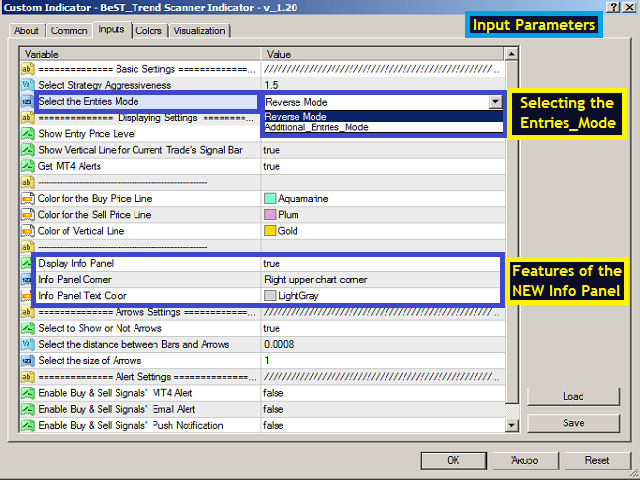The height and width of the screenshot is (480, 640).
Task: Open the Visualization tab
Action: click(199, 31)
